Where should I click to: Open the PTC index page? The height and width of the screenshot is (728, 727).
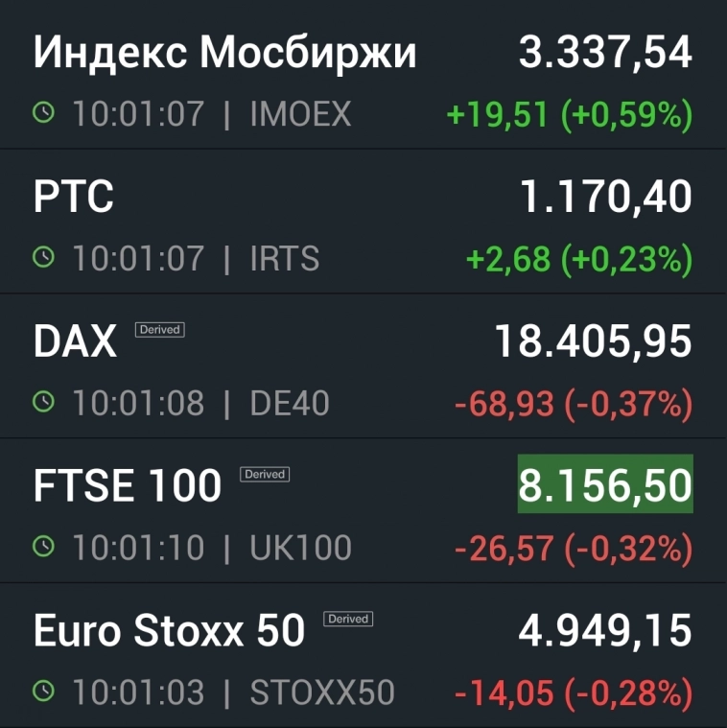point(74,198)
